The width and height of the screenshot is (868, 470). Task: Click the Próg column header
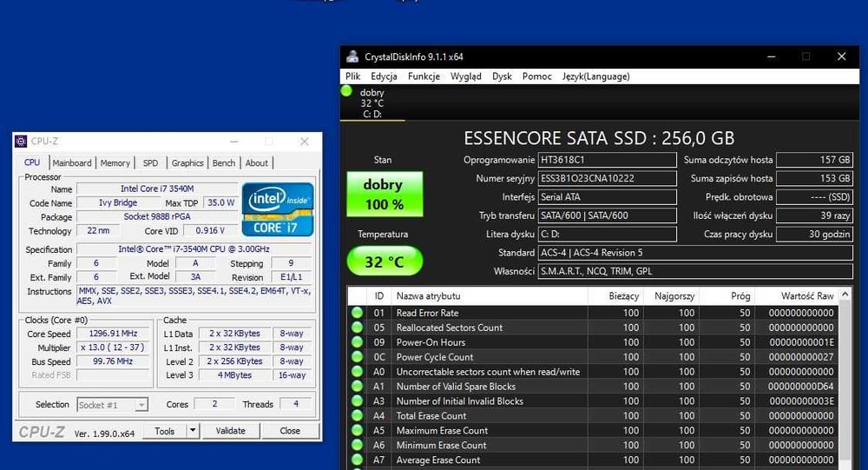[x=727, y=296]
